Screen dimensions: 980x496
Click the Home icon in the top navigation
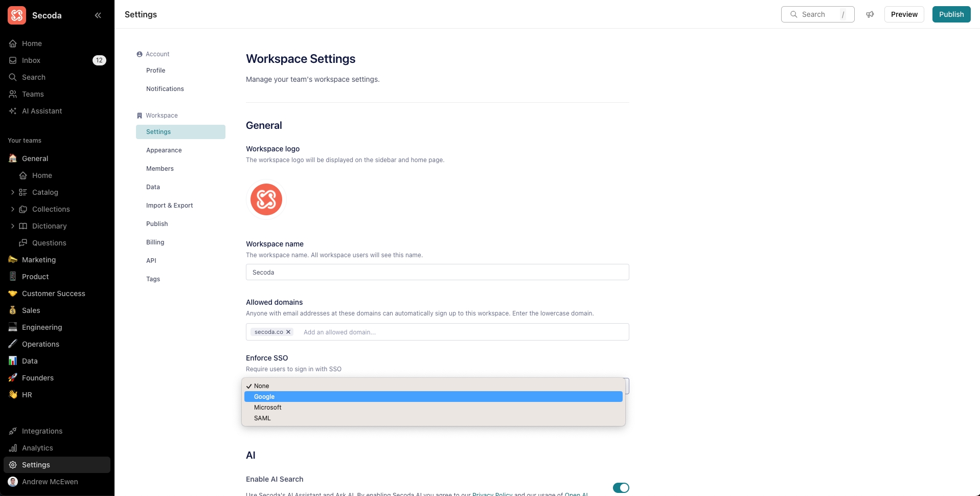[x=13, y=43]
